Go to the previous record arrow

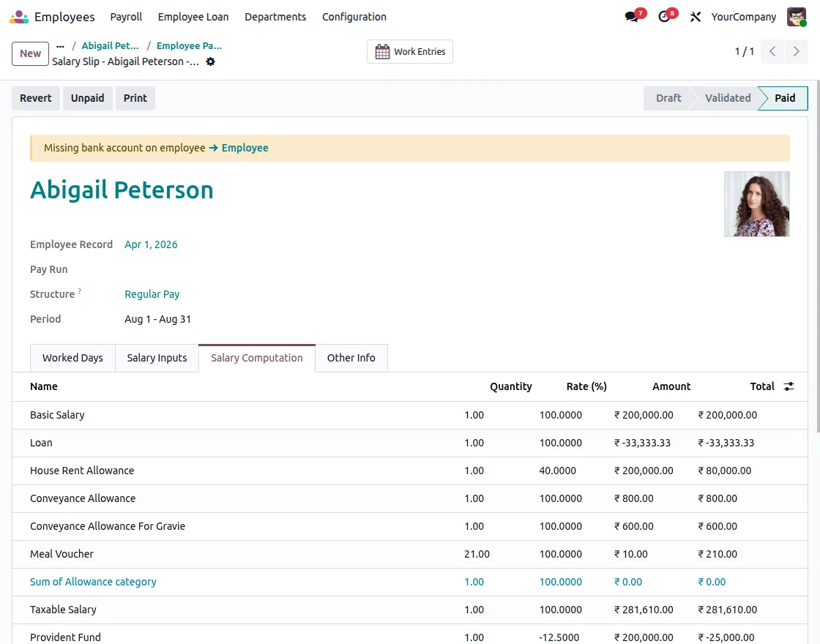(x=772, y=51)
